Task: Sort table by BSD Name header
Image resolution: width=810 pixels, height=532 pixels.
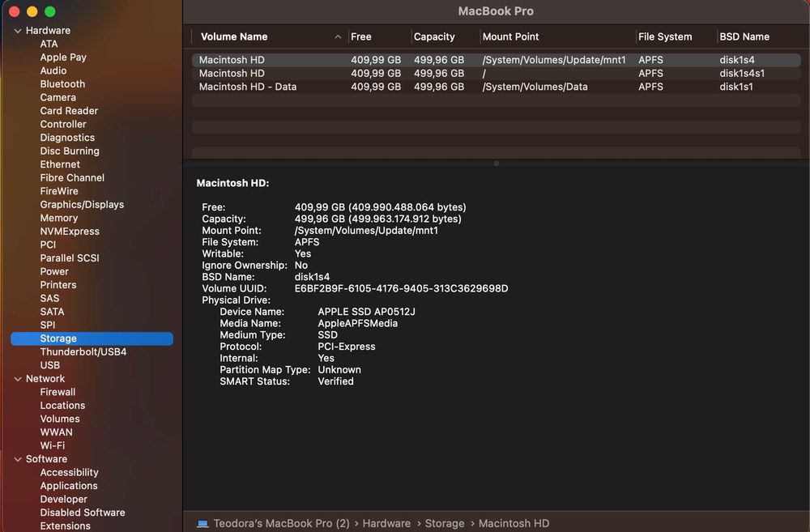Action: point(744,36)
